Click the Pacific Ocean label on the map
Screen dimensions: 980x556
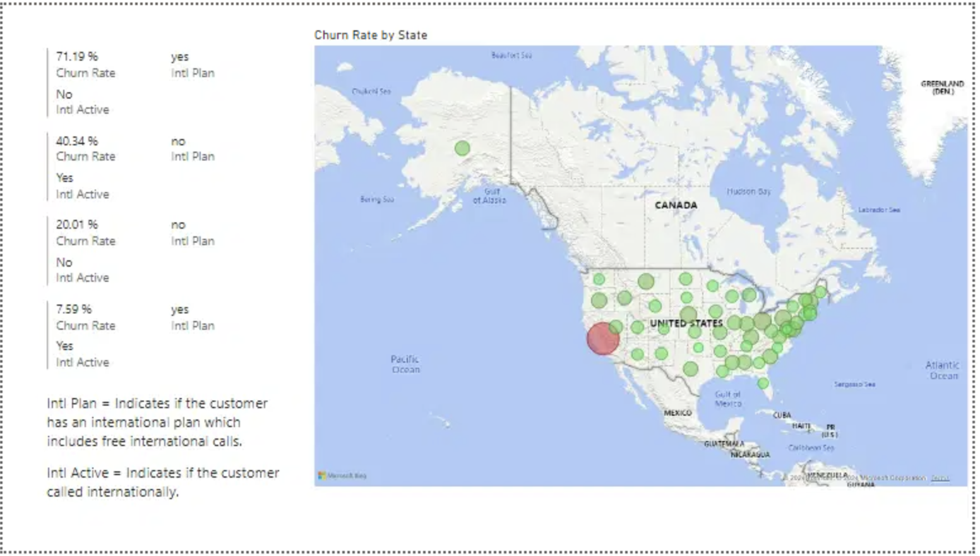pyautogui.click(x=405, y=364)
